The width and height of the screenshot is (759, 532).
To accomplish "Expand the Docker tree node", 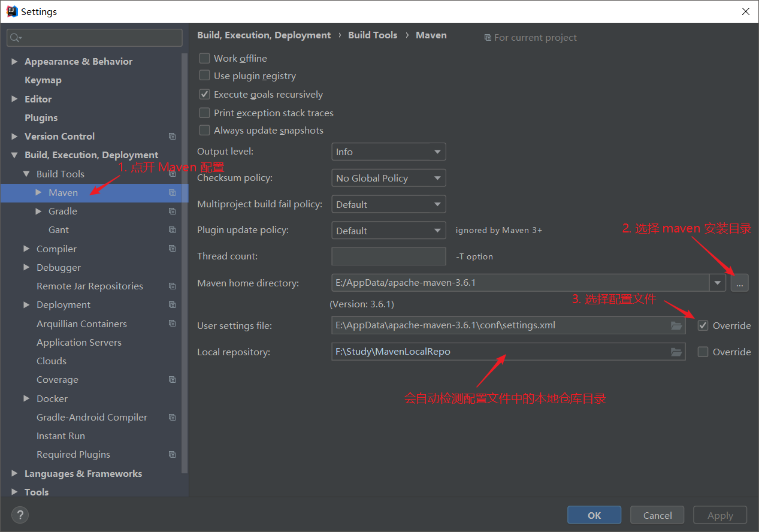I will click(x=27, y=398).
